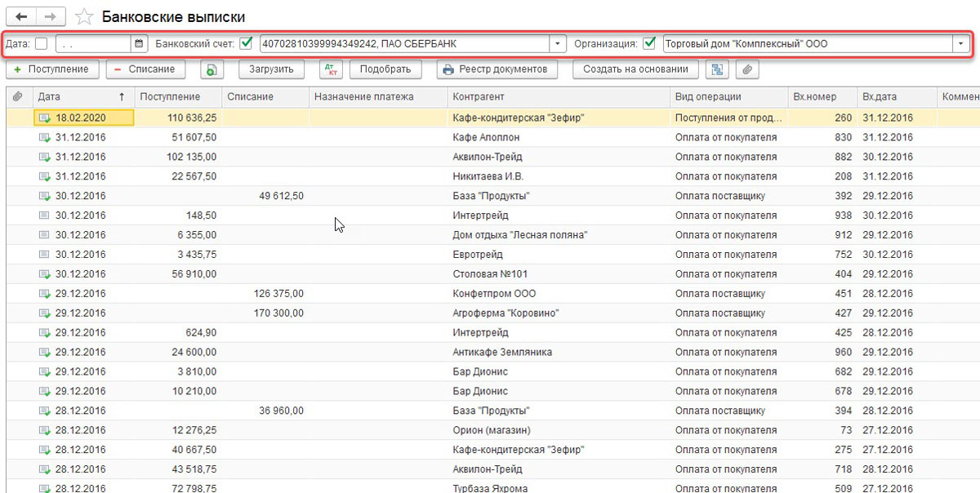Click the paperclip attachments toolbar button

(x=746, y=70)
